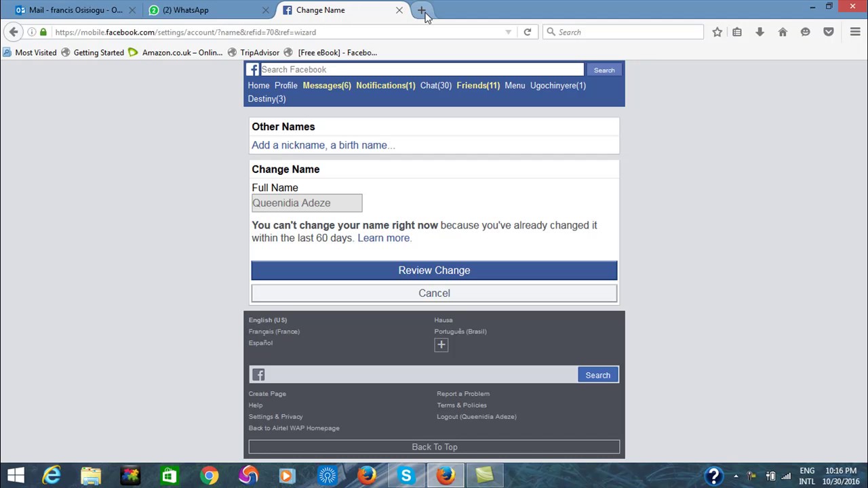Launch Internet Explorer from the taskbar
Viewport: 868px width, 488px height.
pyautogui.click(x=52, y=476)
